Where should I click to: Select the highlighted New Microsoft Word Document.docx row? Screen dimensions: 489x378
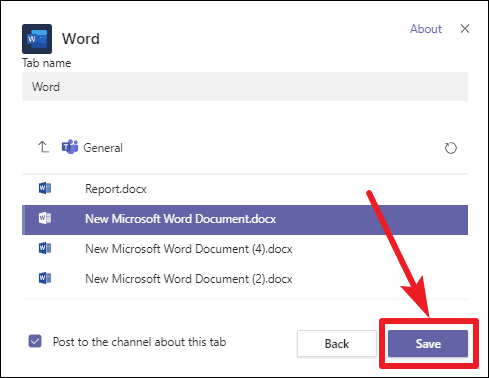coord(245,220)
